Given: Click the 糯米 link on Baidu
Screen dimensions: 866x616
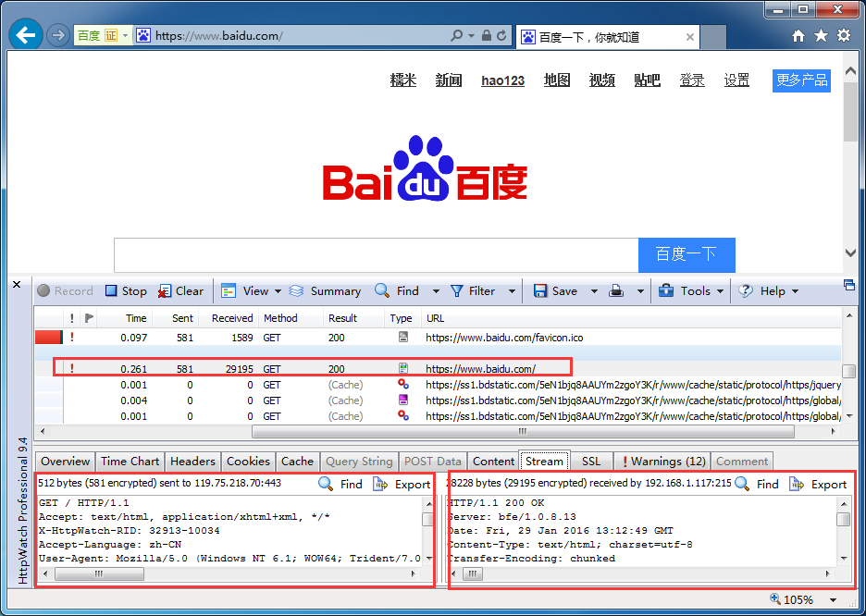Looking at the screenshot, I should 403,80.
